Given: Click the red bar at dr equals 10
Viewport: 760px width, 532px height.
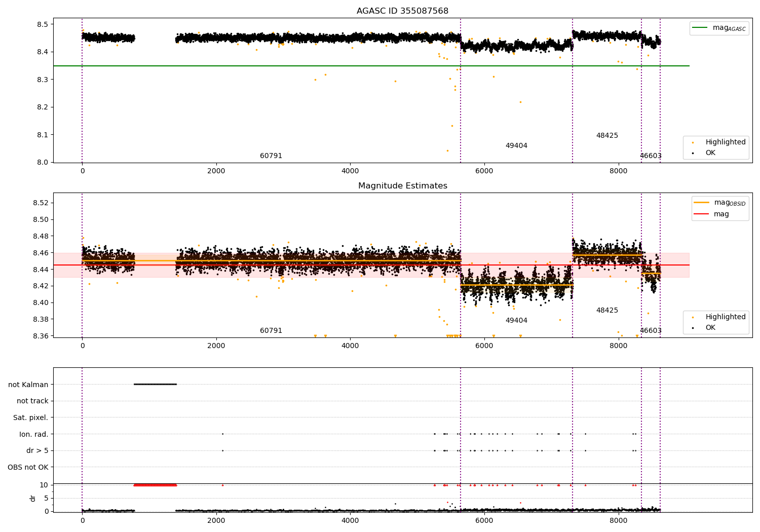Looking at the screenshot, I should pyautogui.click(x=155, y=485).
